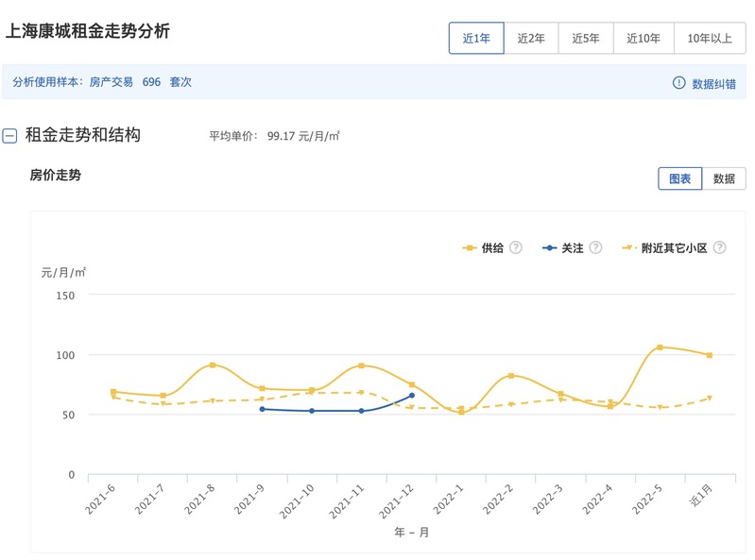
Task: Collapse the 租金走势和结构 section
Action: (9, 136)
